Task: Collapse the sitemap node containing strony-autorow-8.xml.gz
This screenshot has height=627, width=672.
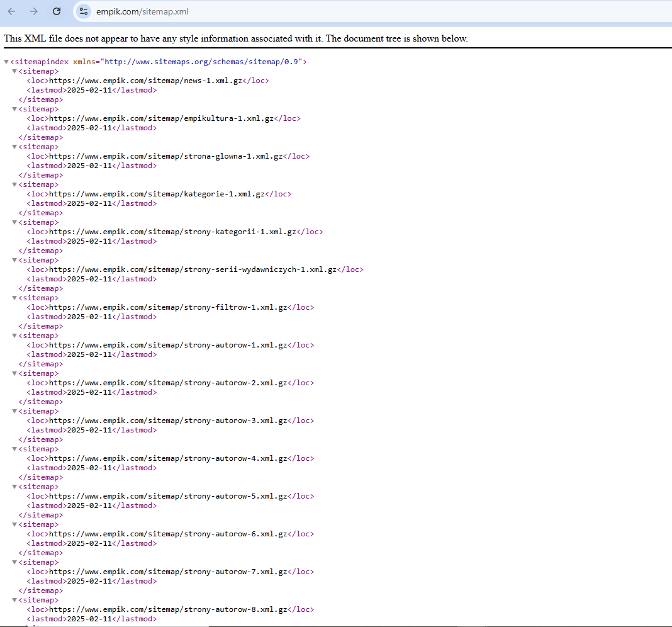Action: tap(14, 599)
